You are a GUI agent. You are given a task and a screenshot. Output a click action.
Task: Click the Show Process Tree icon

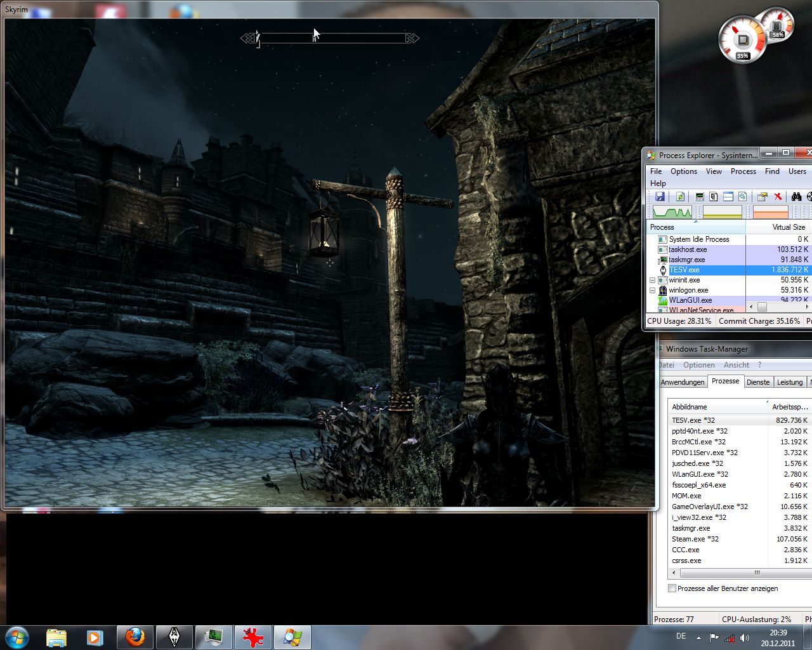point(714,197)
